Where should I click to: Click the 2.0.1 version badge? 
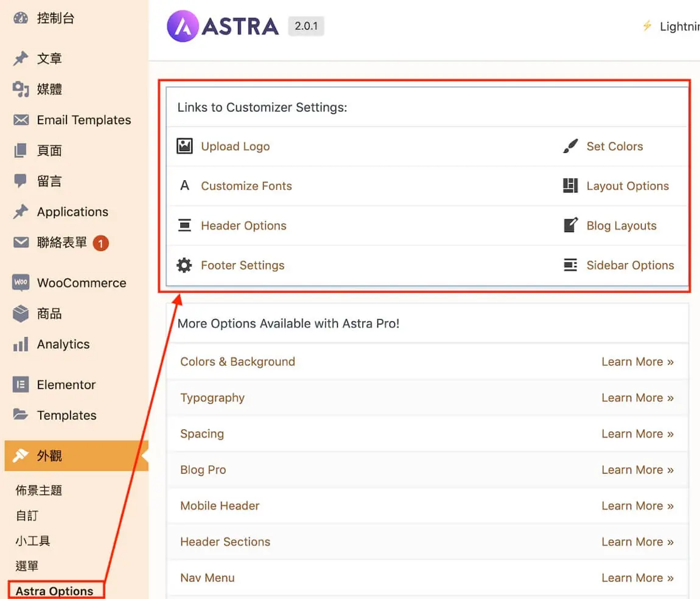tap(306, 26)
